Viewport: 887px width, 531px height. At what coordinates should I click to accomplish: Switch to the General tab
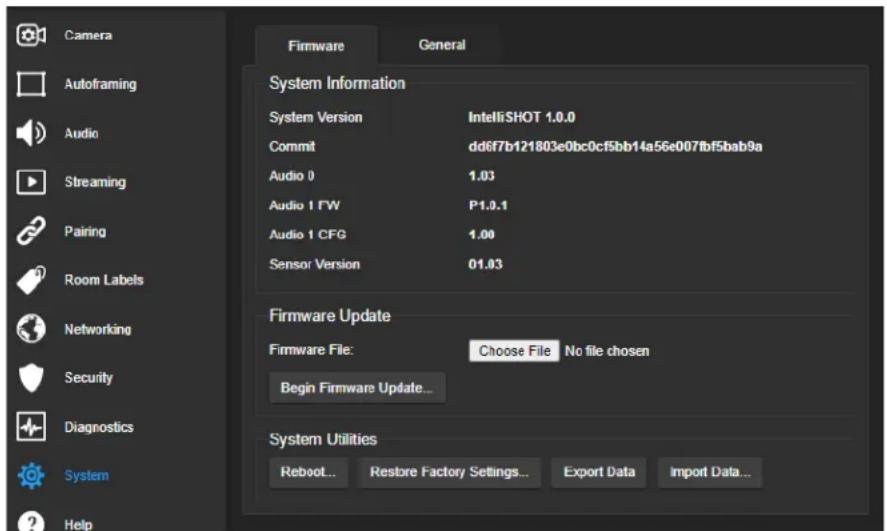[x=442, y=45]
